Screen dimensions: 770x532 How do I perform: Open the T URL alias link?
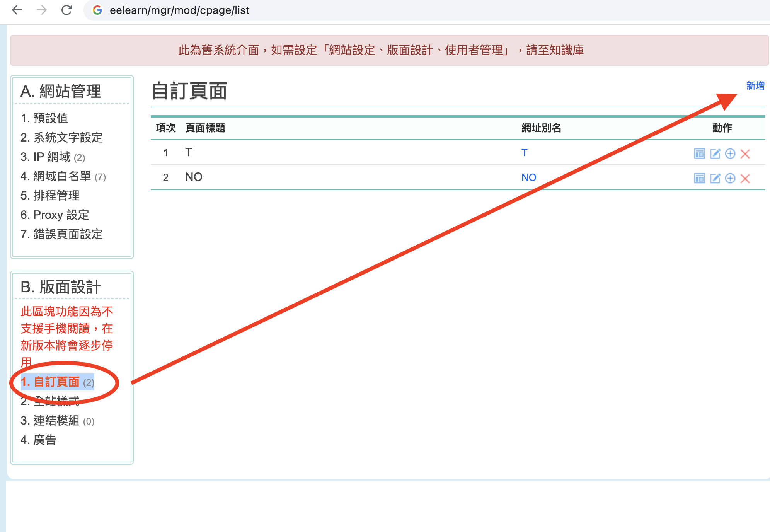pos(524,153)
